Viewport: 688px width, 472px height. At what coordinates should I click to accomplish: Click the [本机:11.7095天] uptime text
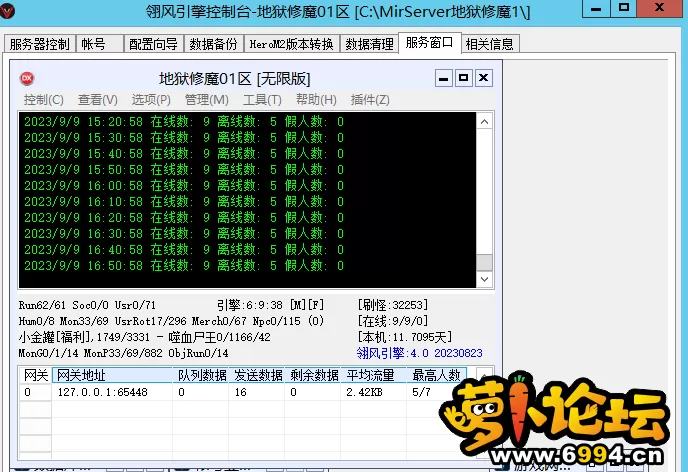tap(405, 337)
